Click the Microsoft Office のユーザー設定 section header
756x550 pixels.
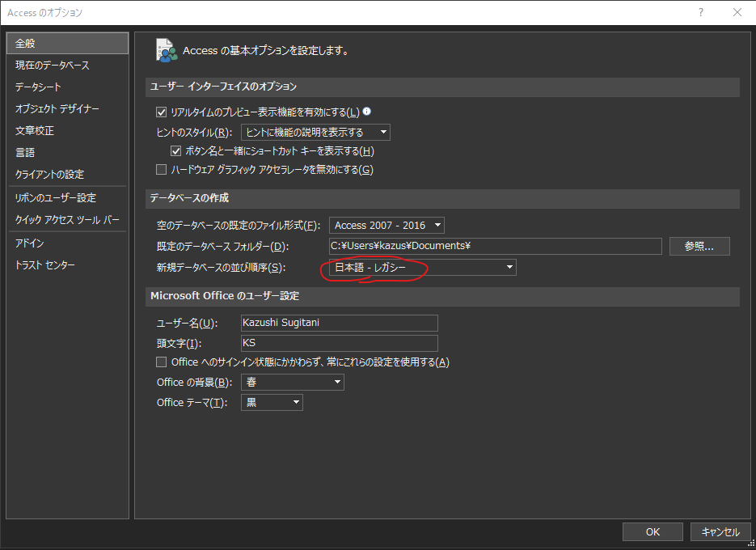coord(442,296)
